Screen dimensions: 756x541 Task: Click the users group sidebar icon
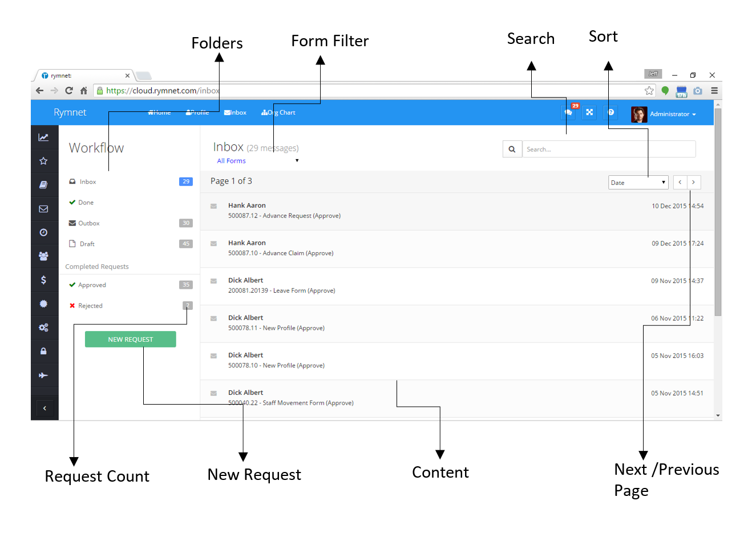point(43,256)
